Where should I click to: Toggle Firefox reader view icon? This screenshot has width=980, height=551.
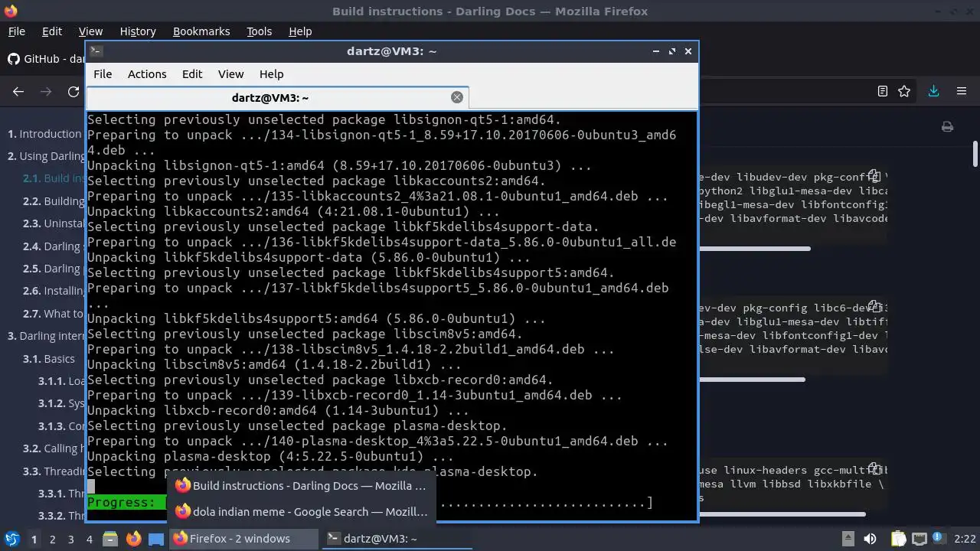click(x=882, y=91)
